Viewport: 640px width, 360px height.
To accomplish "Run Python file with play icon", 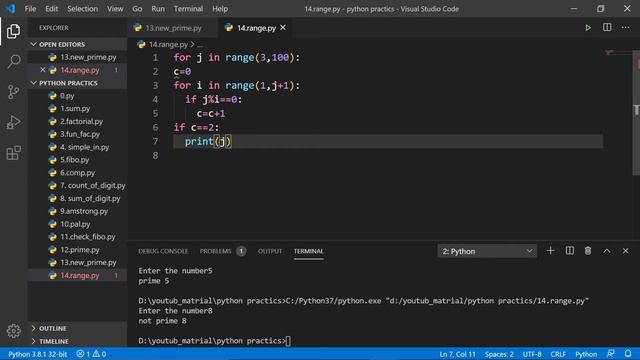I will (x=588, y=28).
